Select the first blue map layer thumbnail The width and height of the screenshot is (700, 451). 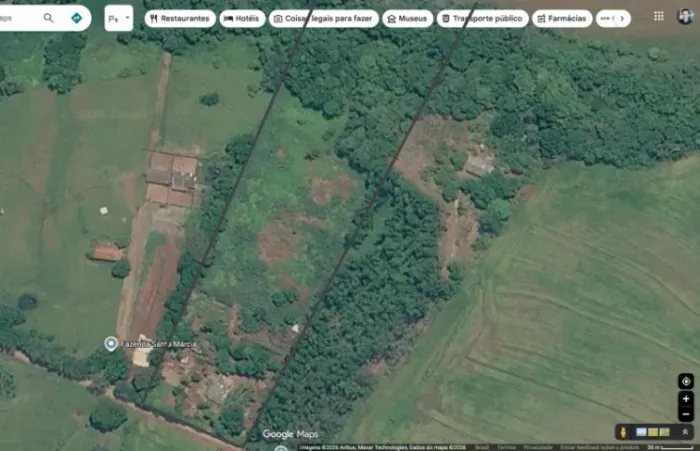pos(641,432)
